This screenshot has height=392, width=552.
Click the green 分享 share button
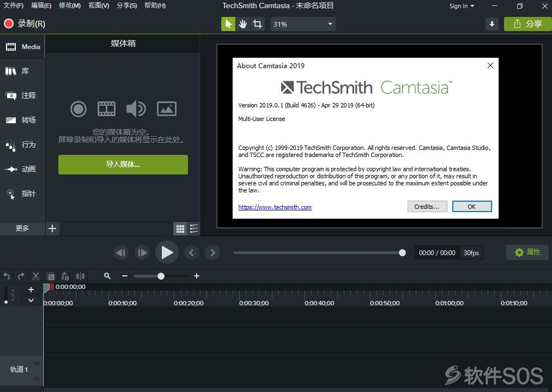[527, 24]
